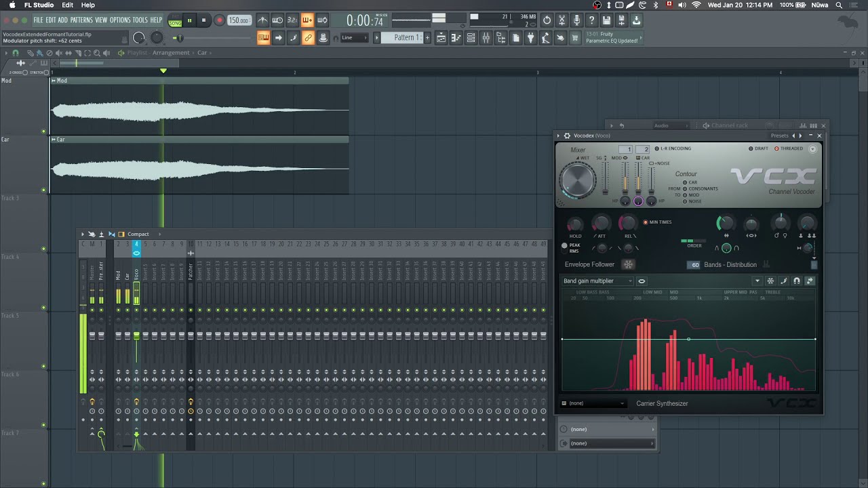Select next Vocodex preset arrow
The image size is (868, 488).
click(800, 136)
